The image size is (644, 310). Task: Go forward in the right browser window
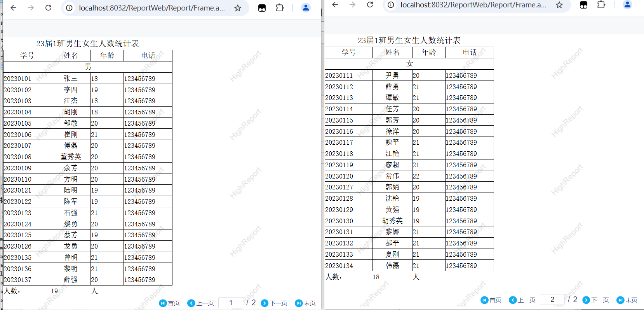[x=352, y=5]
